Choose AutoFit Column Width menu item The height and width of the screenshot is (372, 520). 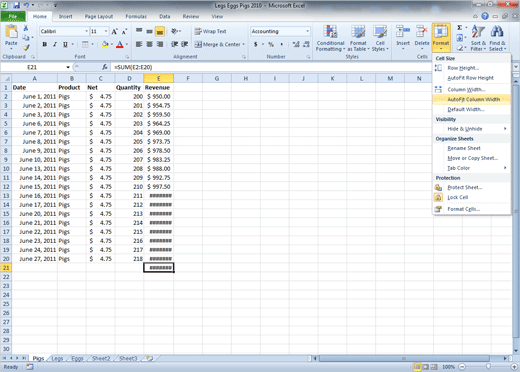[x=472, y=99]
